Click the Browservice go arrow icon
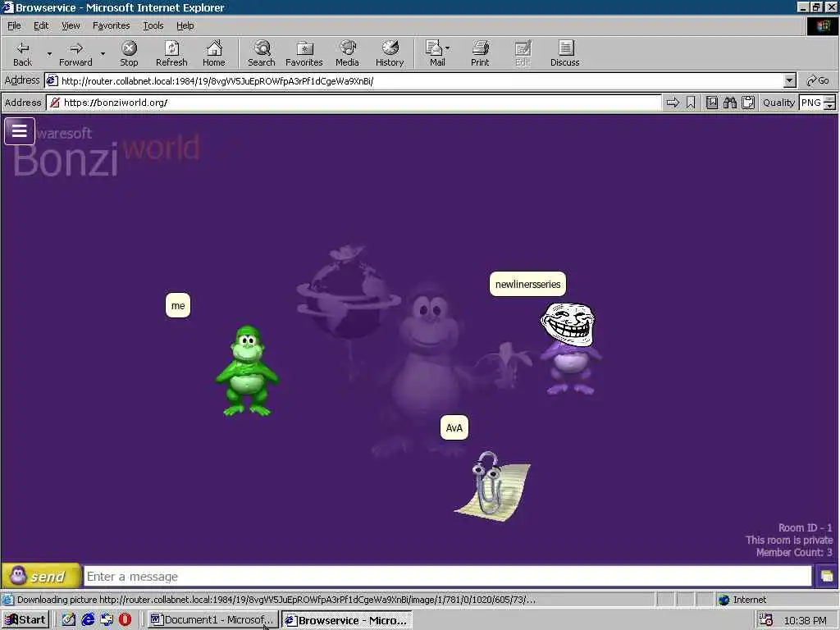840x630 pixels. 673,103
